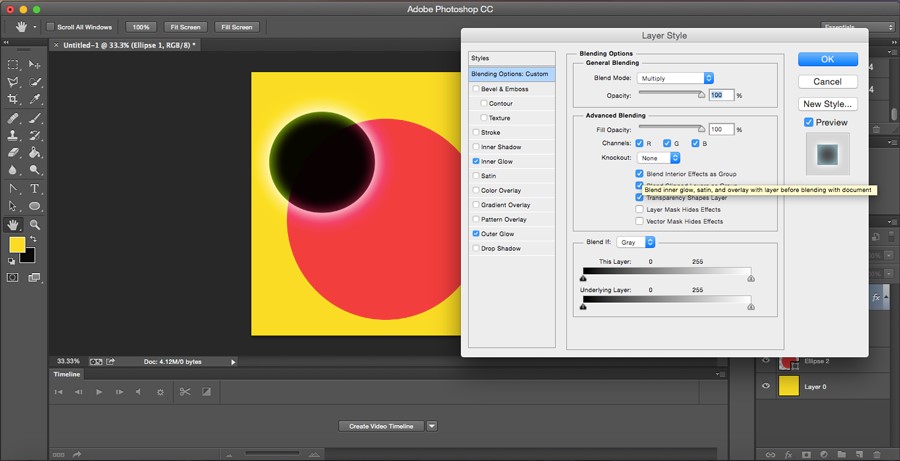This screenshot has width=900, height=461.
Task: Select the Zoom tool in toolbox
Action: click(34, 224)
